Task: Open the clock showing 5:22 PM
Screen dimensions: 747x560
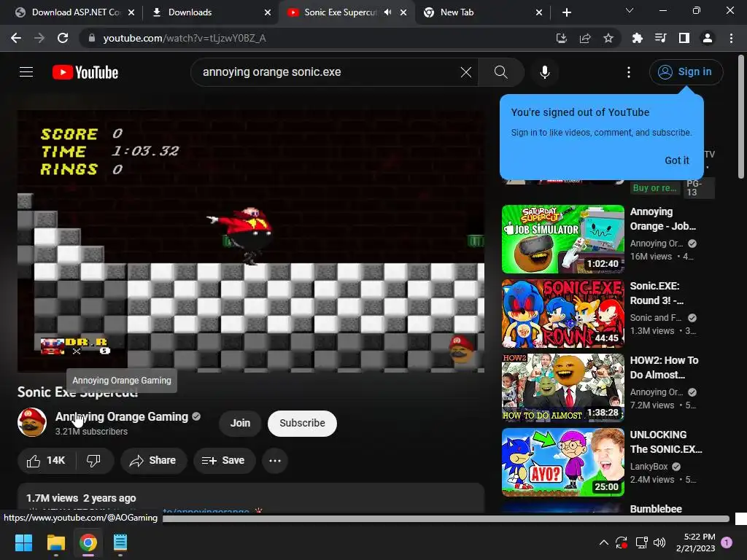Action: tap(695, 542)
